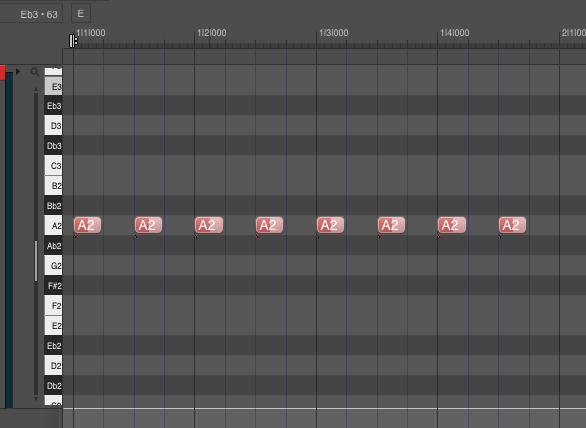
Task: Click the Eb2 piano key
Action: pos(53,345)
